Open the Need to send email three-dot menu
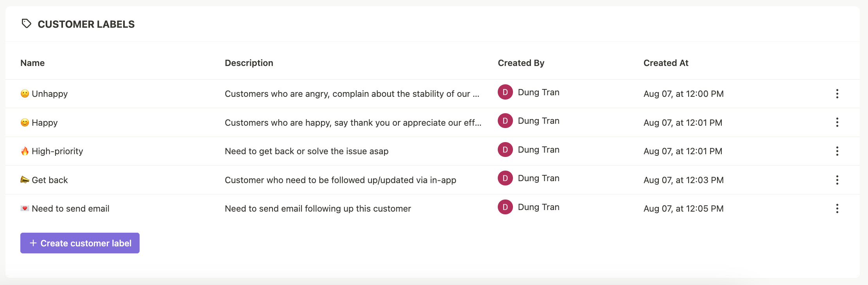This screenshot has height=285, width=868. [x=837, y=208]
